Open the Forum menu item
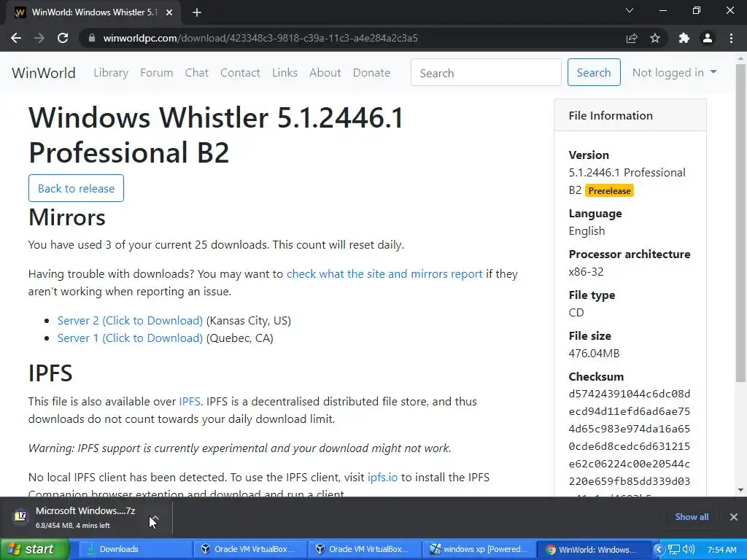Screen dimensions: 747x560 [x=156, y=73]
